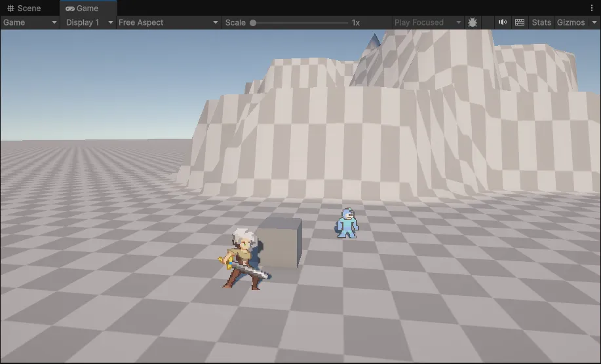This screenshot has width=601, height=364.
Task: Toggle the keyboard shortcuts icon
Action: pos(520,22)
